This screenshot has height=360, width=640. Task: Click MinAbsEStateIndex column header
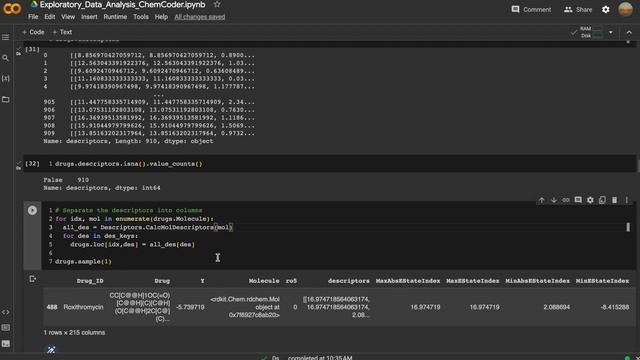tap(538, 281)
